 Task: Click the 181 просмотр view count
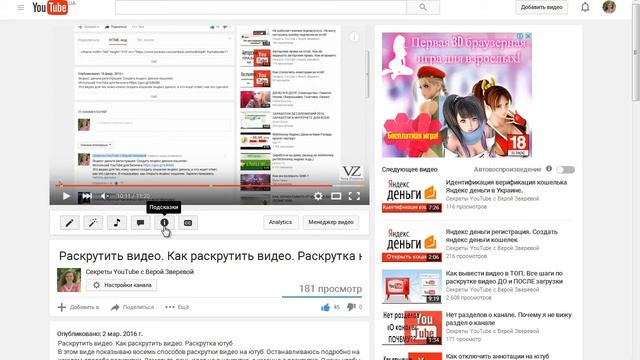point(330,289)
